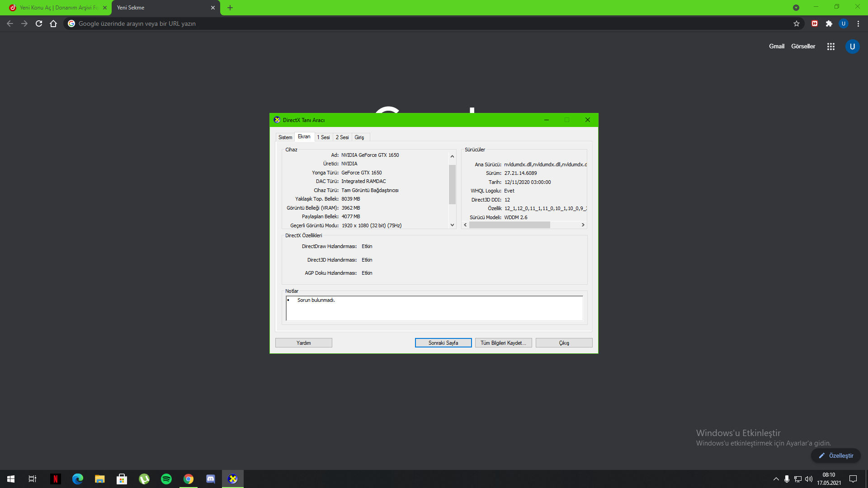Reload the page in Chrome
Viewport: 868px width, 488px height.
click(x=39, y=23)
